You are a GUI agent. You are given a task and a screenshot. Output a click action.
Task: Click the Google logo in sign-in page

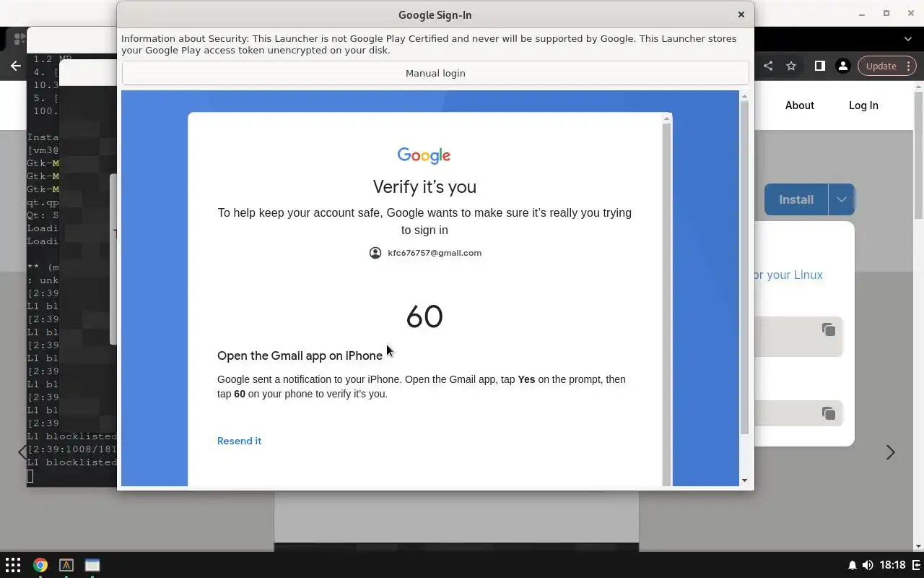point(424,155)
